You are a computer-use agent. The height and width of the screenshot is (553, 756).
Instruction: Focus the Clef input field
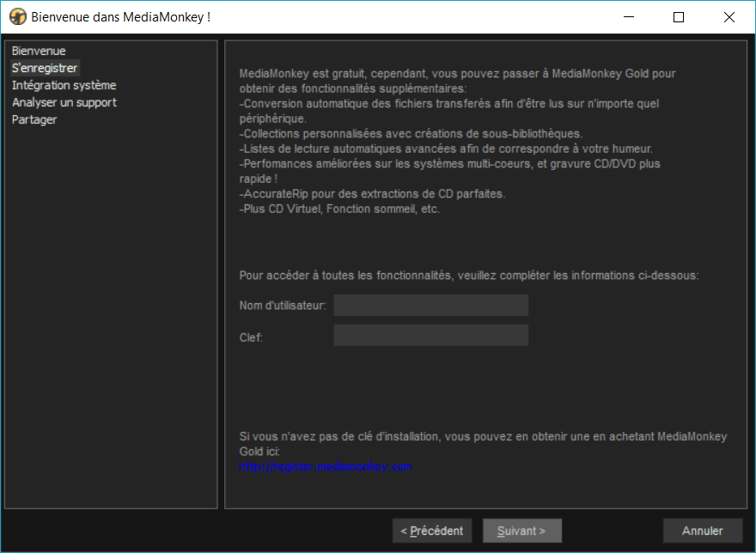point(431,335)
